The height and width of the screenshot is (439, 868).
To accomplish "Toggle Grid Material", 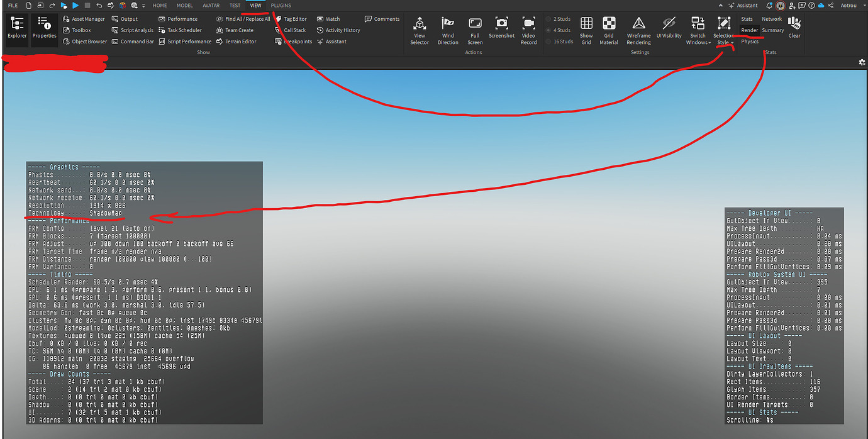I will (x=609, y=30).
